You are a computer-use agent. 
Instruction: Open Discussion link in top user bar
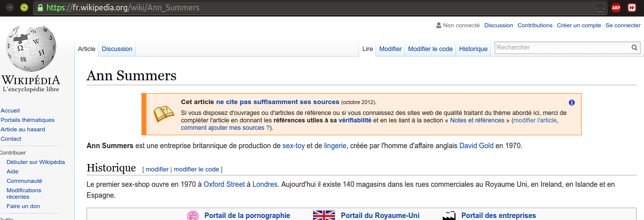coord(499,25)
